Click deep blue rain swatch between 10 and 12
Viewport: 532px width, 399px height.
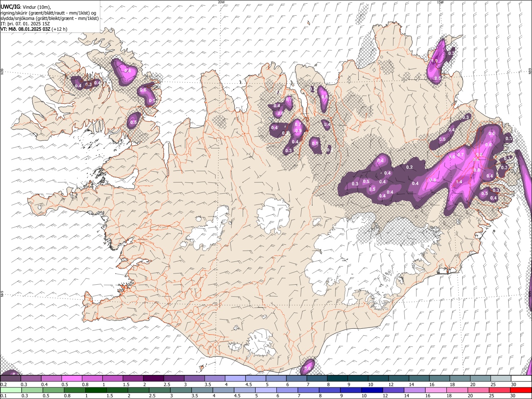[x=372, y=390]
